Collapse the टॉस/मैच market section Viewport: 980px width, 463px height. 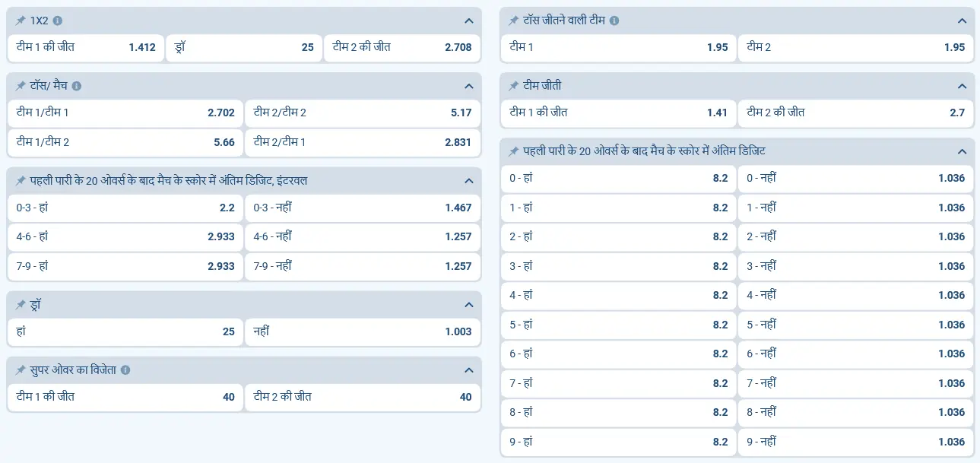[468, 86]
